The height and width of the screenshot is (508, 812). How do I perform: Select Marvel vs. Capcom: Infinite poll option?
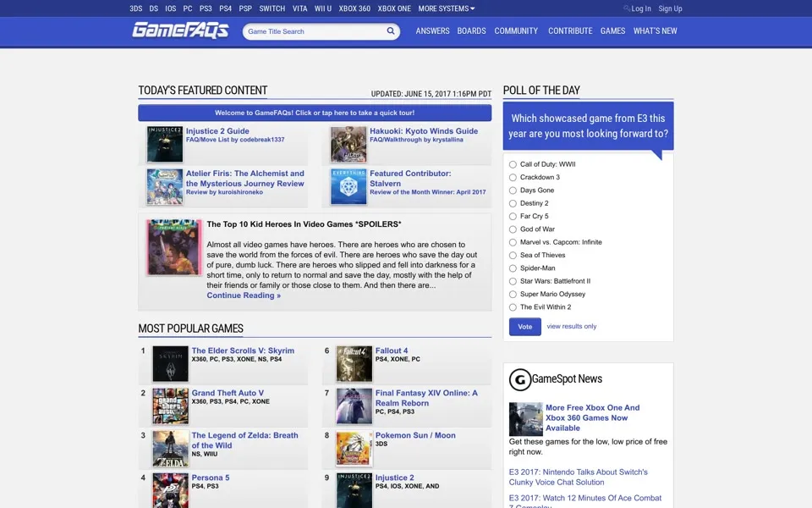pos(513,242)
